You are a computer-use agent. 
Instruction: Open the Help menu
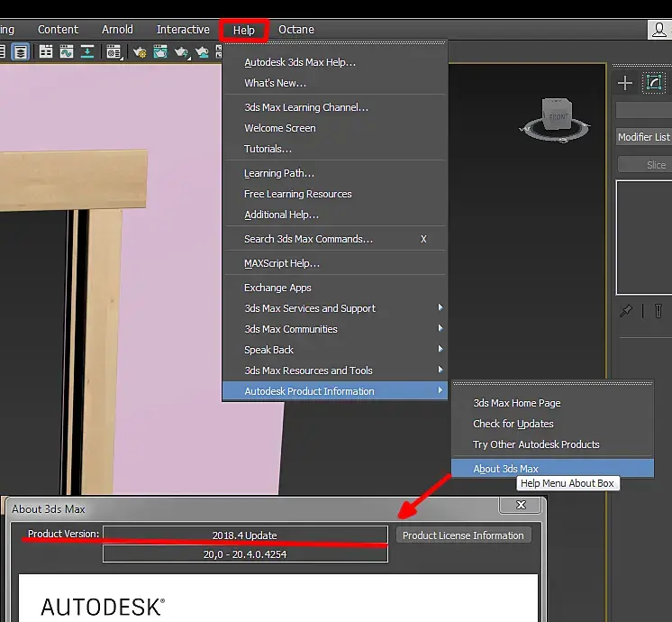point(244,30)
